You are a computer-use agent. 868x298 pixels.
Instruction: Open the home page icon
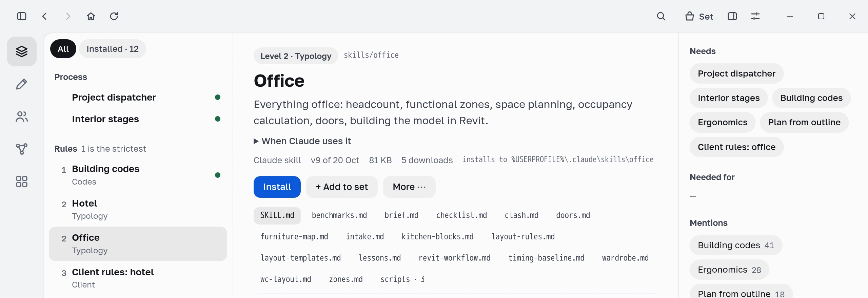point(91,16)
